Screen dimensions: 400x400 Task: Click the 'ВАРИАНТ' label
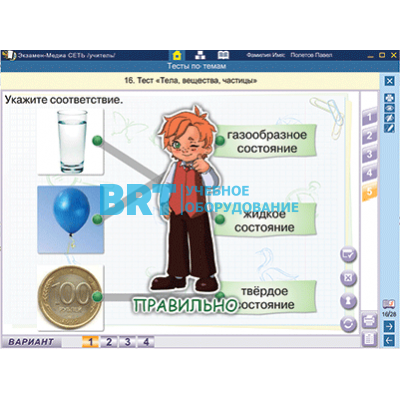[x=31, y=342]
